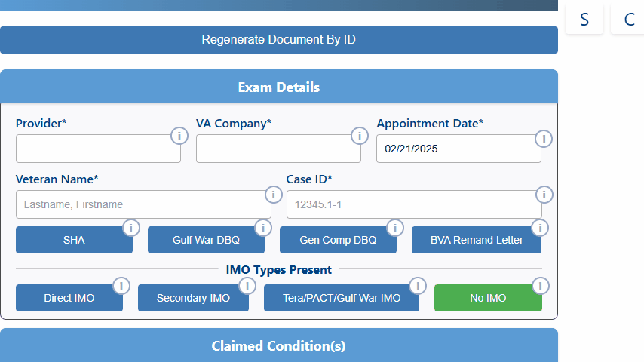
Task: Toggle the Gulf War DBQ option
Action: coord(206,240)
